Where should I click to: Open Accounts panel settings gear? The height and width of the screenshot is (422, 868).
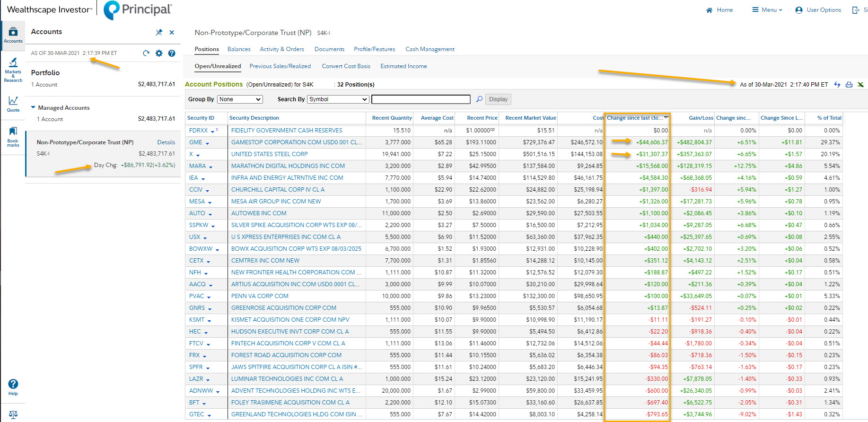point(159,53)
